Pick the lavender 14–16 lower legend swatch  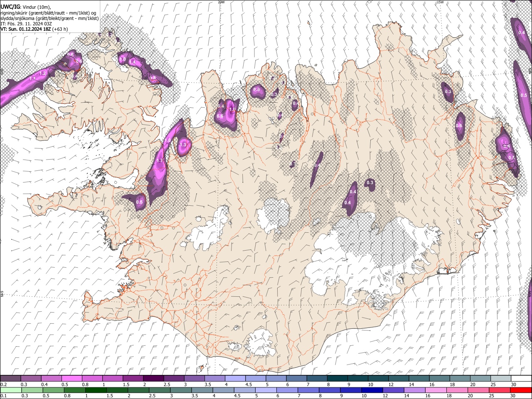coord(414,390)
